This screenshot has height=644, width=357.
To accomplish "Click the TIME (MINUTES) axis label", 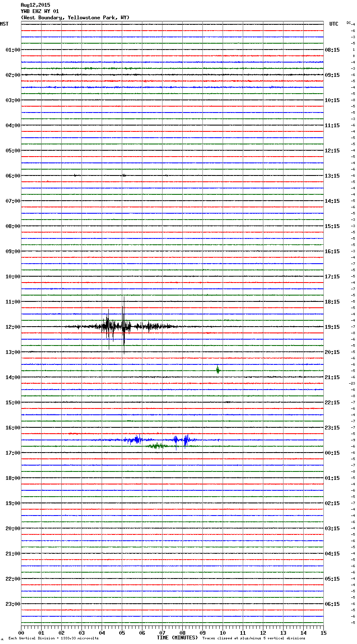I will tap(177, 638).
